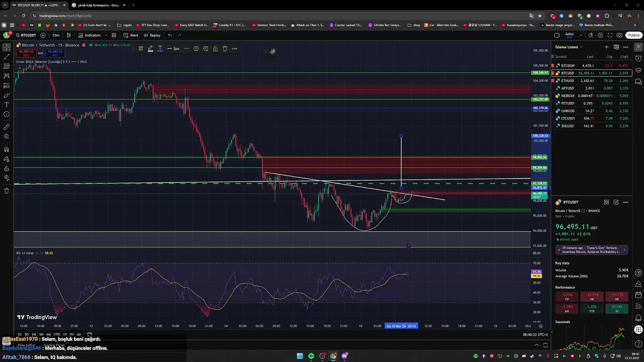Switch to the 1D date range tab

pyautogui.click(x=20, y=334)
